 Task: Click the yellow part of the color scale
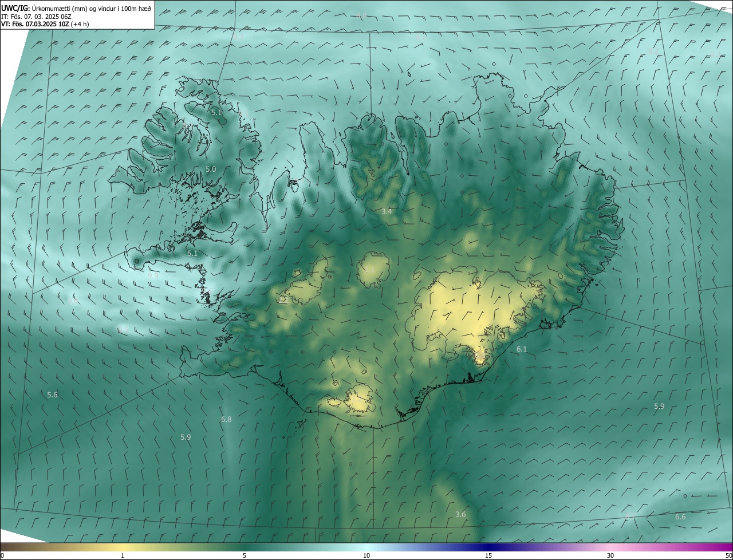(x=123, y=547)
